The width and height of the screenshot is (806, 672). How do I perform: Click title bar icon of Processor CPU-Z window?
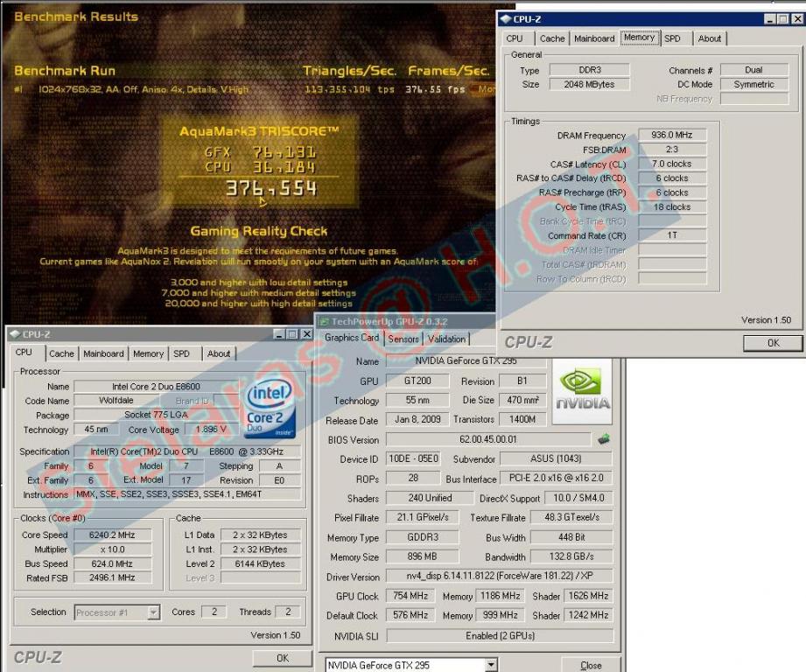tap(14, 334)
